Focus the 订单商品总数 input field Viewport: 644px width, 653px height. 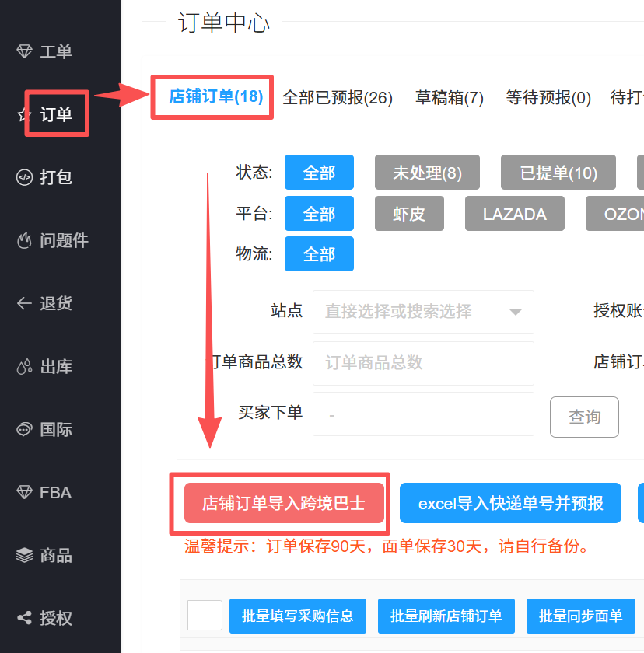tap(423, 363)
